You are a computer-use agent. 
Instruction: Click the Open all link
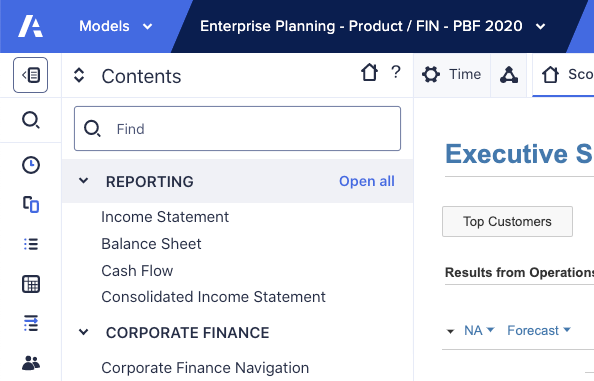coord(367,181)
